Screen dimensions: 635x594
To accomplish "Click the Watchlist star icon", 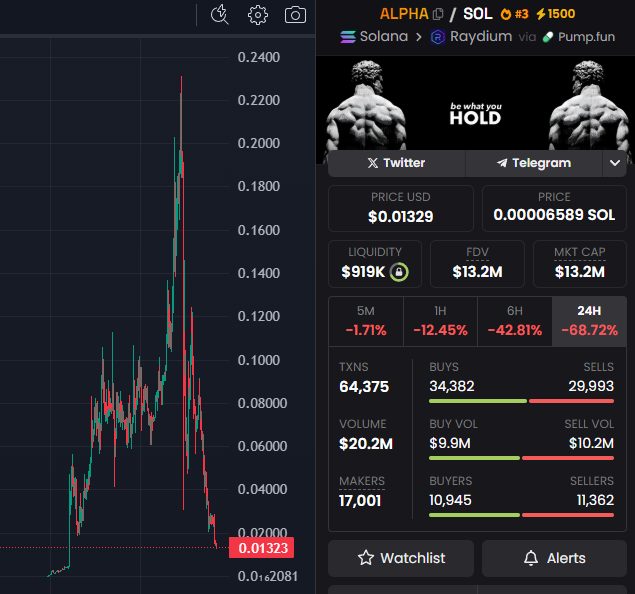I will [x=366, y=558].
